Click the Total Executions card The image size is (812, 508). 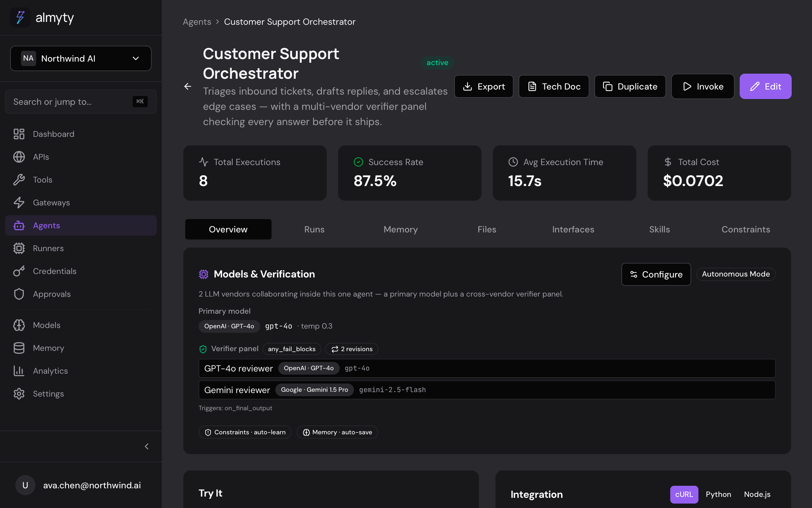(255, 173)
